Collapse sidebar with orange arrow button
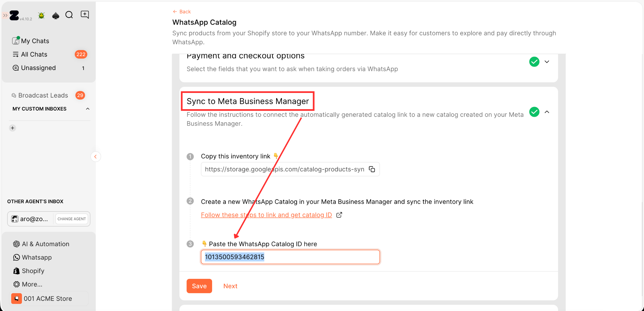This screenshot has height=311, width=644. pyautogui.click(x=96, y=157)
